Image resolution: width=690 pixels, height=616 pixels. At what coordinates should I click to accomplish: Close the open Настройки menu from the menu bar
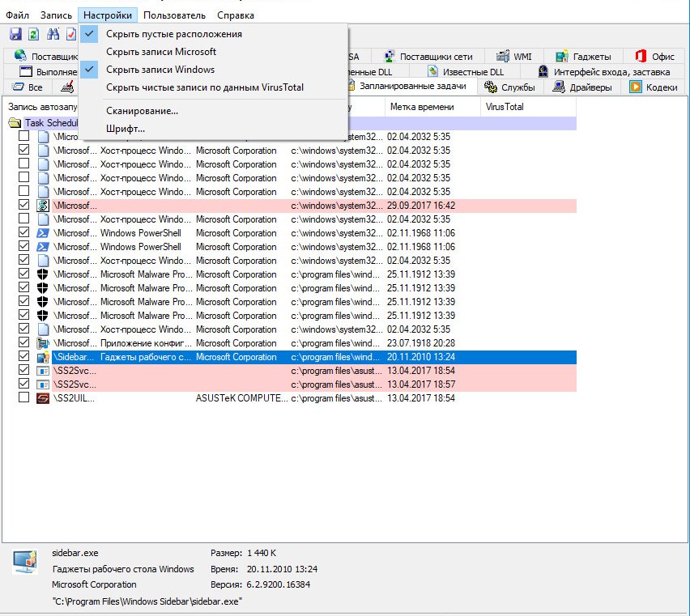(108, 15)
